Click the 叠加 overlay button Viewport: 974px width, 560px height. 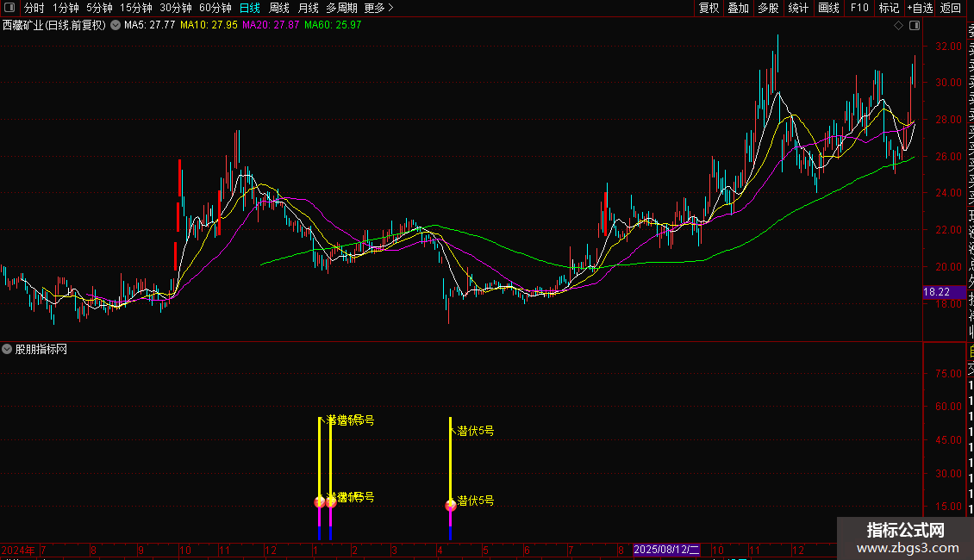pos(739,8)
